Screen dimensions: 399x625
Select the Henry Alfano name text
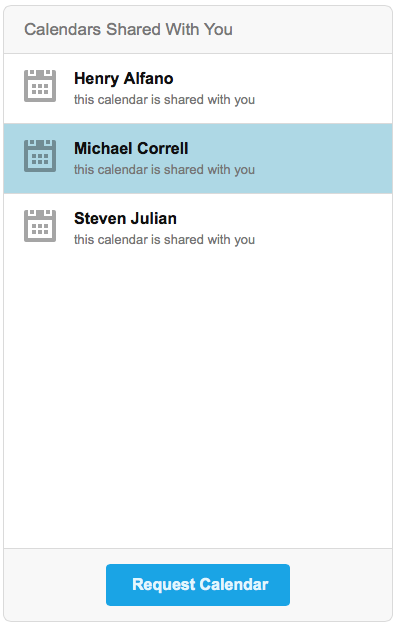click(x=124, y=79)
